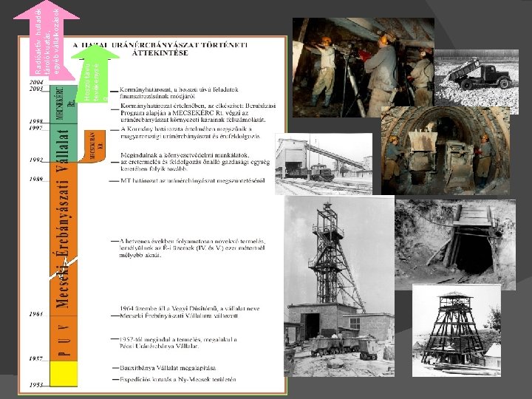Screen dimensions: 532x399
Task: Select the yellow 1953–1957 timeline segment
Action: point(64,374)
